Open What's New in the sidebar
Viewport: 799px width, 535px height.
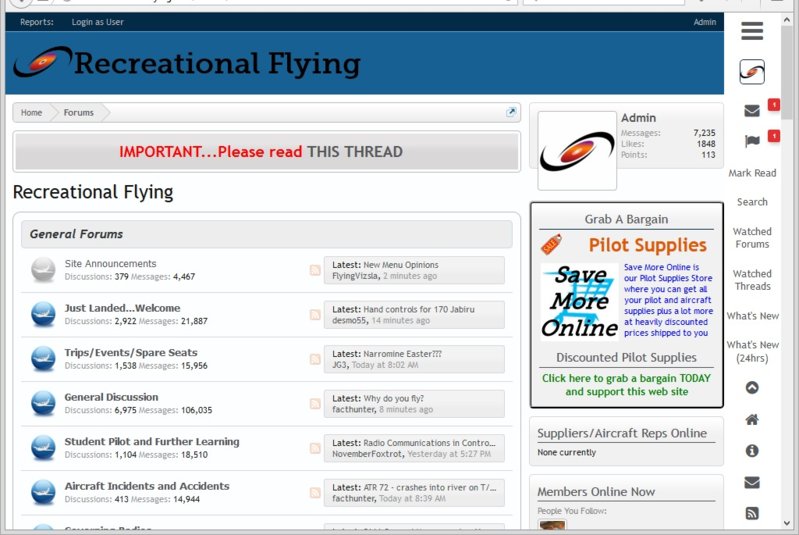753,316
